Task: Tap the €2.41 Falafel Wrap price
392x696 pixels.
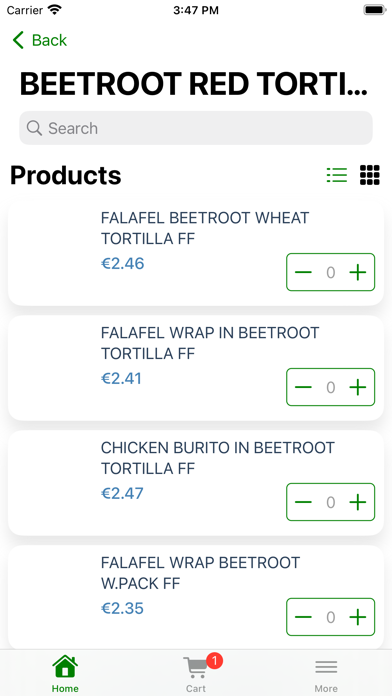Action: tap(121, 379)
